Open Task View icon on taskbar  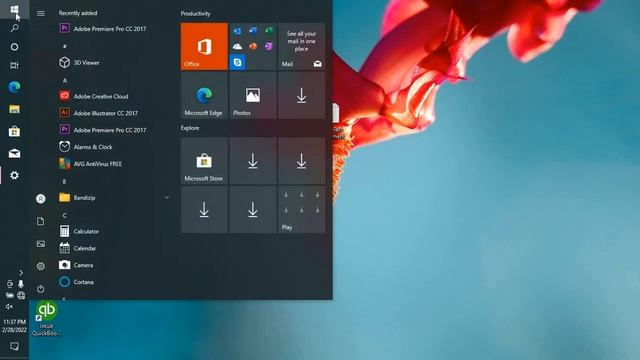click(14, 65)
